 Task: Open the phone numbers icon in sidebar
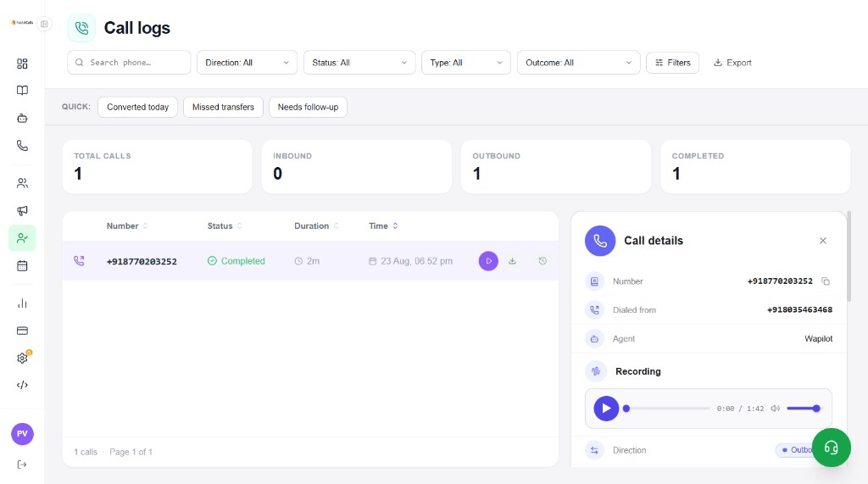point(22,146)
